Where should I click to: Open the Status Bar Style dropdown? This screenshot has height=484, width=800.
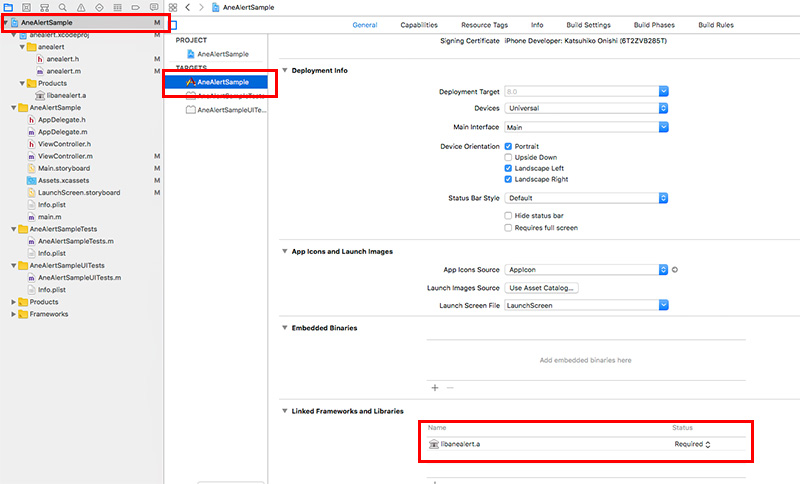coord(586,198)
